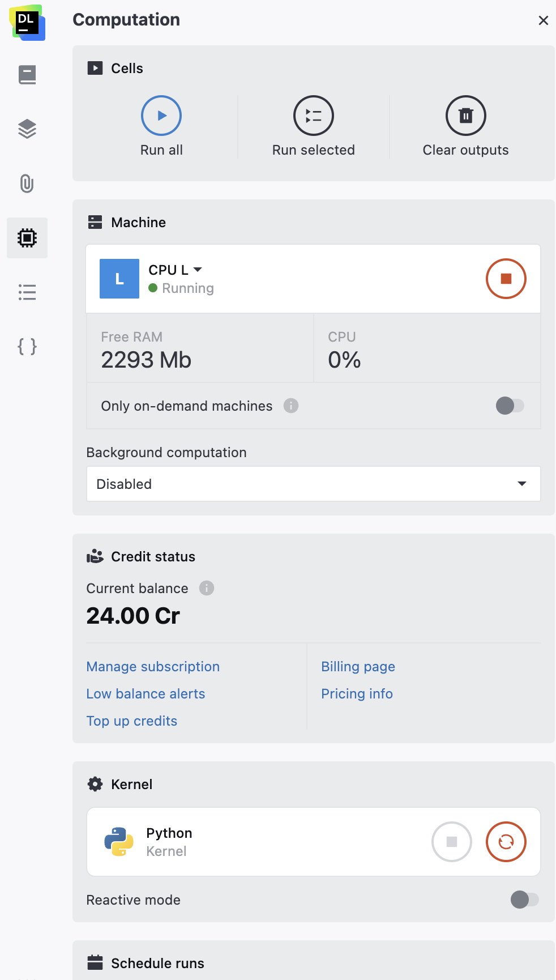Click the Run selected cells icon

pyautogui.click(x=314, y=116)
